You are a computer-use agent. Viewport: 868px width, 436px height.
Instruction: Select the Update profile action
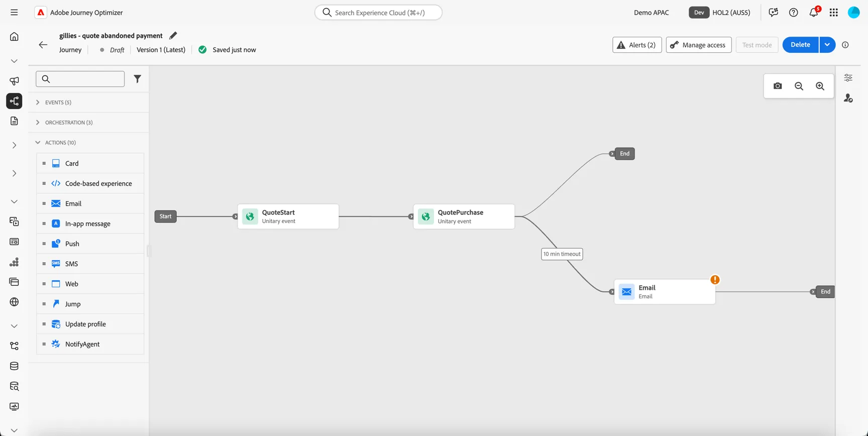90,324
